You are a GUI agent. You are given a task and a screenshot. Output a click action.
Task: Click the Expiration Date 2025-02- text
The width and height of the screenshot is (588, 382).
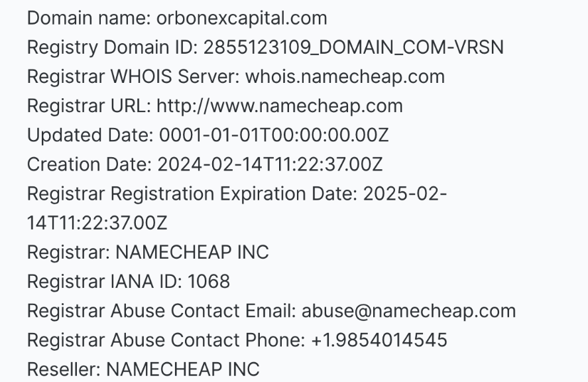pyautogui.click(x=405, y=194)
